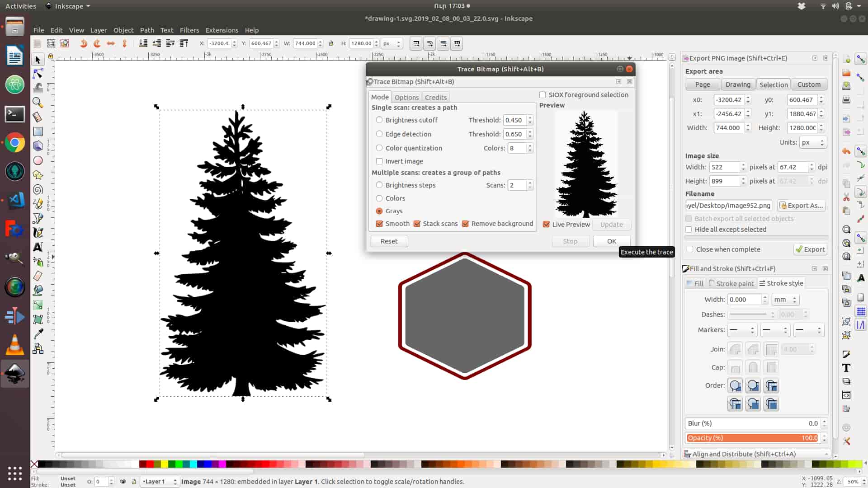
Task: Switch to the Options tab
Action: [x=406, y=97]
